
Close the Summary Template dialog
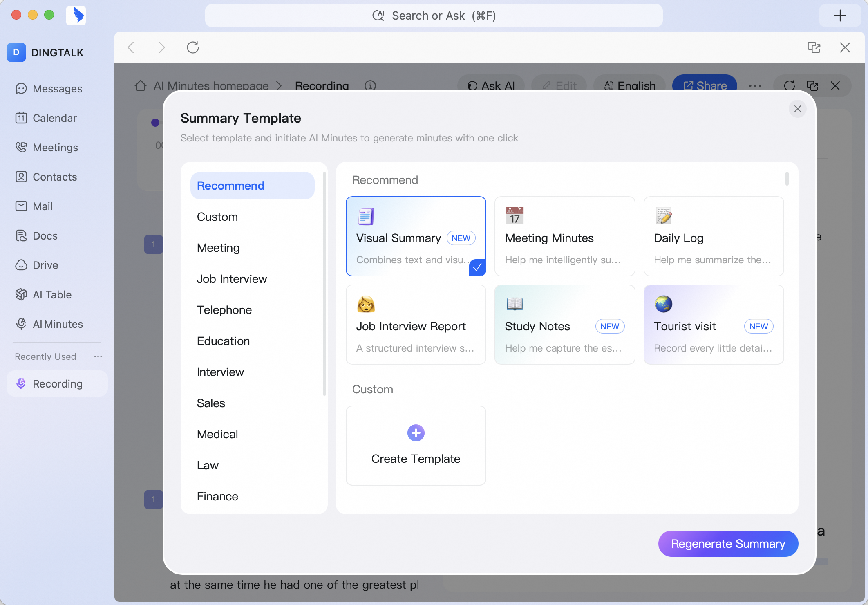[x=798, y=109]
